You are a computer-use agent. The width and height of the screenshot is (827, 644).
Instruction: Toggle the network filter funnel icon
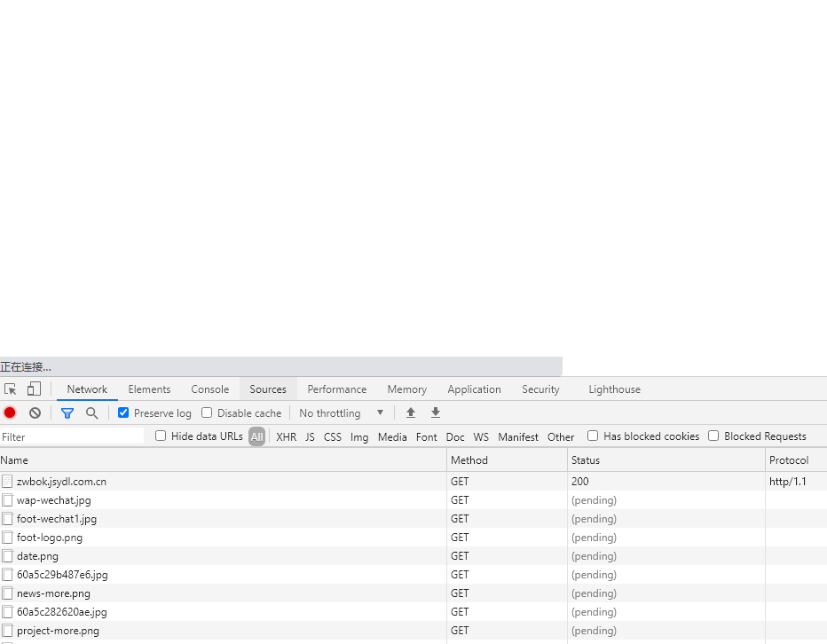[x=67, y=413]
